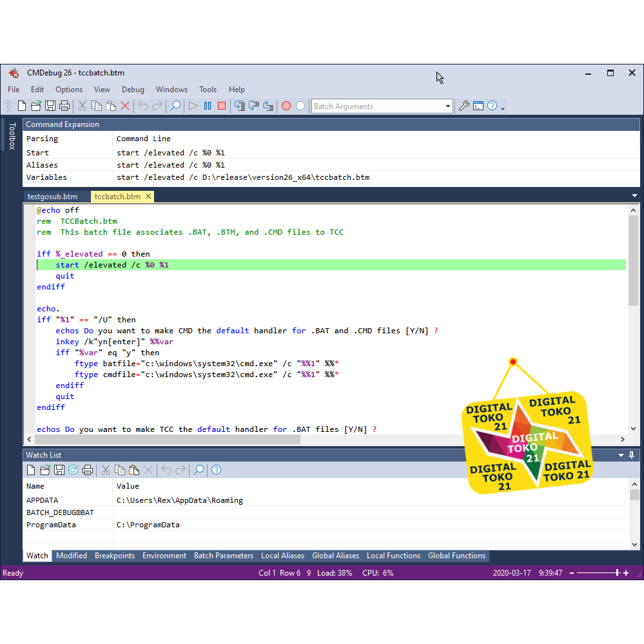Copy using the Watch List toolbar icon
Image resolution: width=644 pixels, height=644 pixels.
click(120, 470)
